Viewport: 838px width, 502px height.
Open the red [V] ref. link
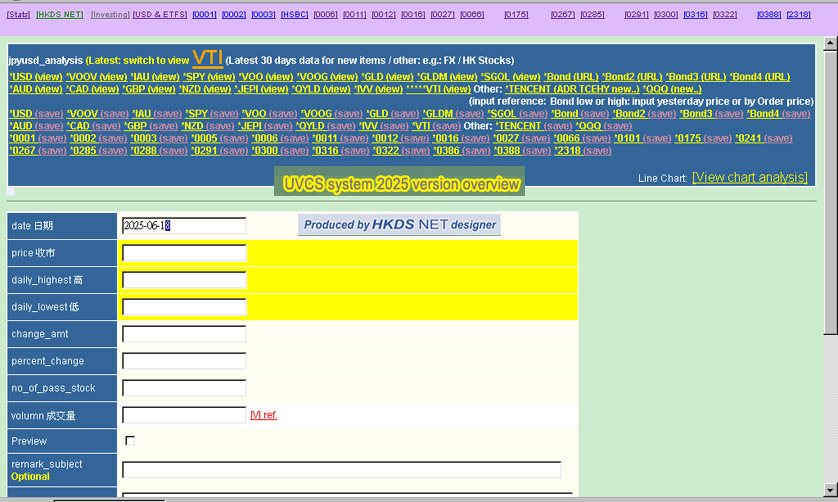[263, 415]
